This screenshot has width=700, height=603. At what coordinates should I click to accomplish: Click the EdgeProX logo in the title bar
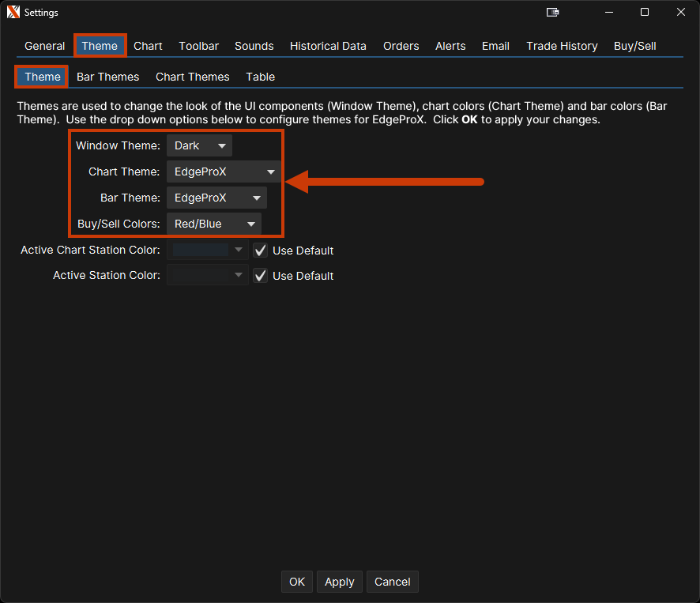click(x=13, y=12)
